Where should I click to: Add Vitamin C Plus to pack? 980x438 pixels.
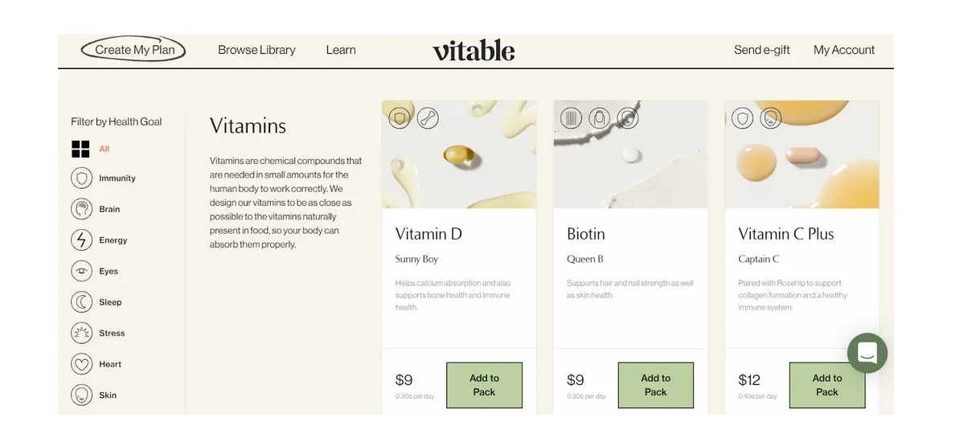(x=826, y=385)
